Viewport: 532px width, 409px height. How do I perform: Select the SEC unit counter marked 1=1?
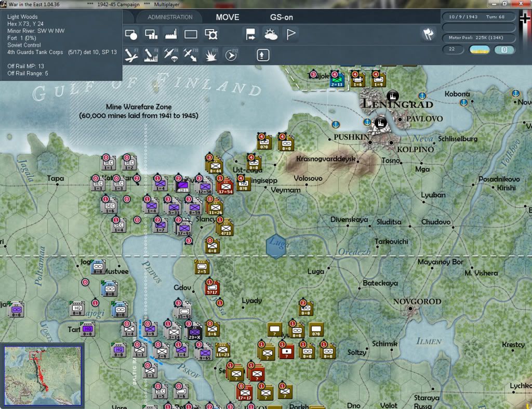click(x=109, y=163)
